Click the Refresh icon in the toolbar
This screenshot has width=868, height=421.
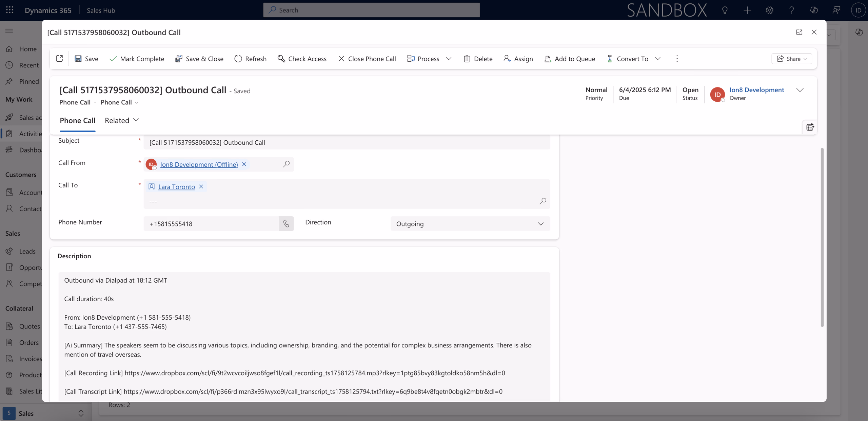coord(238,58)
